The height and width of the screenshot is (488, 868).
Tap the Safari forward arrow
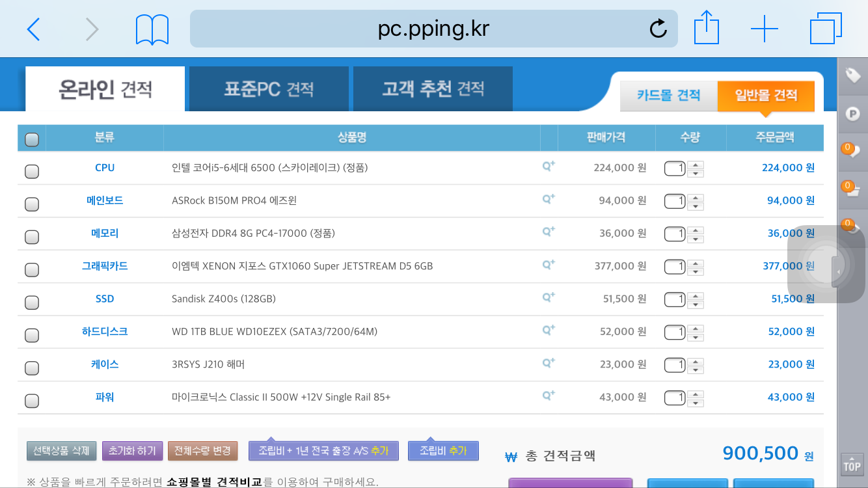click(92, 29)
